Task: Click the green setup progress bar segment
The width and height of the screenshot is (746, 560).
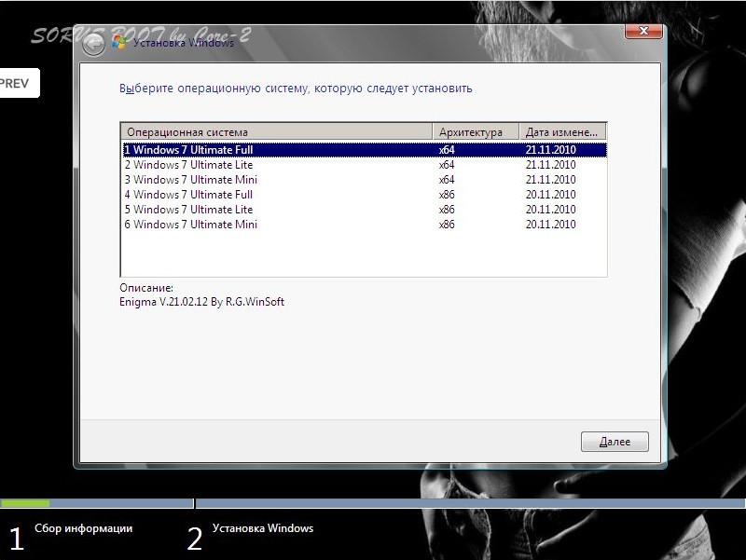Action: (25, 503)
